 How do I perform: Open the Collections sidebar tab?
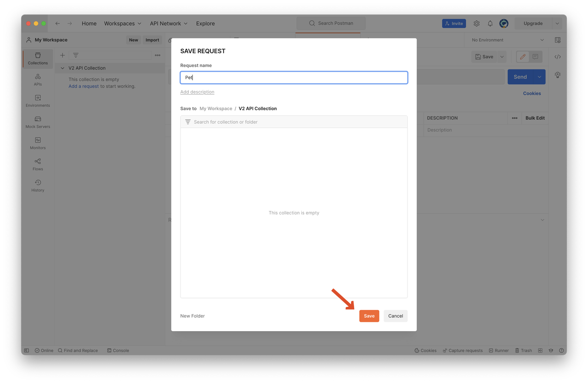pyautogui.click(x=38, y=58)
